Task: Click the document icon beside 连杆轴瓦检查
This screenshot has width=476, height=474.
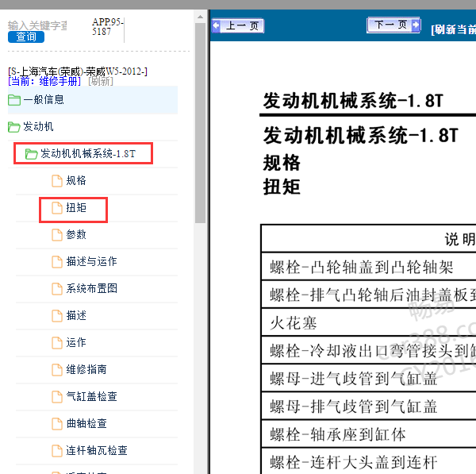Action: click(x=57, y=451)
